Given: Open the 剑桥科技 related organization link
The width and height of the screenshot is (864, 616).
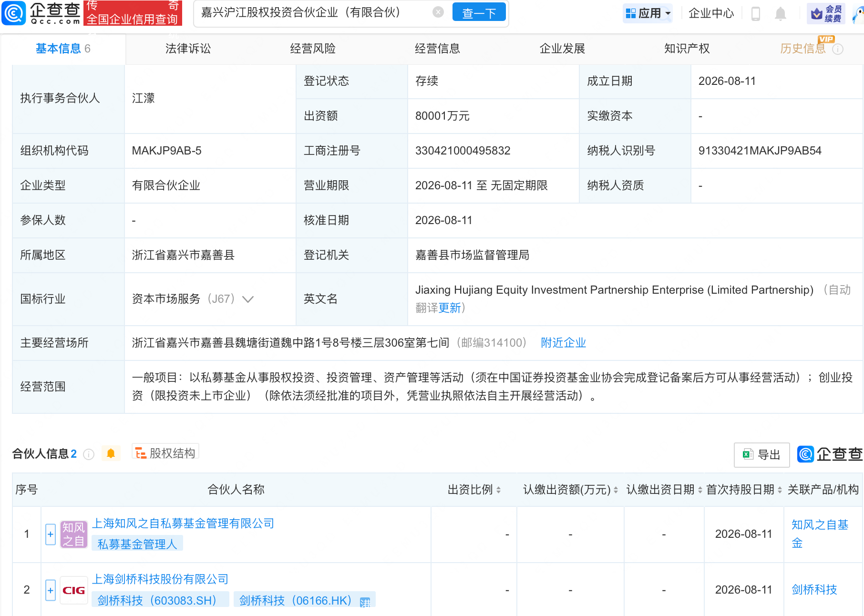Looking at the screenshot, I should (x=814, y=590).
